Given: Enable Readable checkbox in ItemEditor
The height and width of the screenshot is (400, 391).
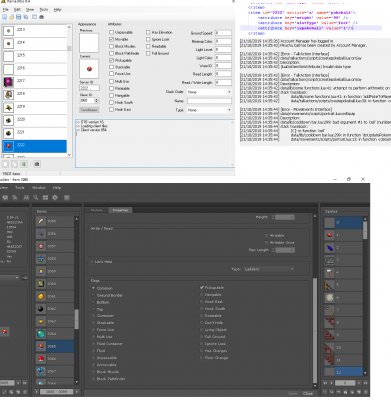Looking at the screenshot, I should [148, 46].
